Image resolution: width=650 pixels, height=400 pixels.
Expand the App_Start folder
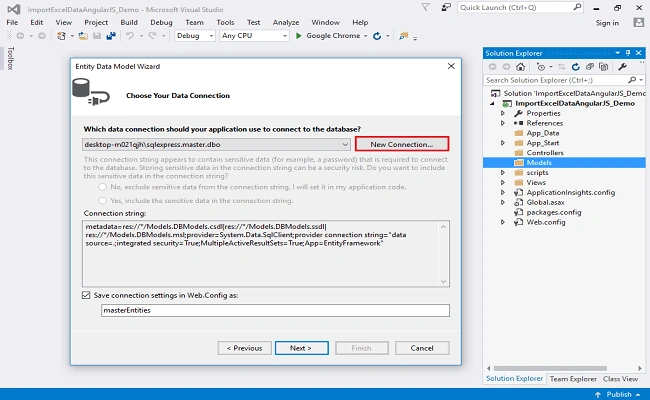coord(503,143)
